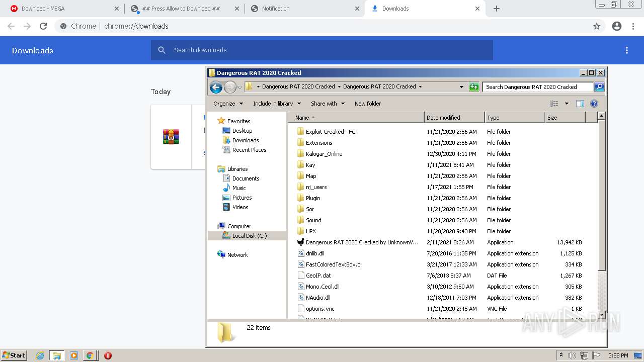The image size is (644, 362).
Task: Open the view options dropdown arrow
Action: click(566, 104)
